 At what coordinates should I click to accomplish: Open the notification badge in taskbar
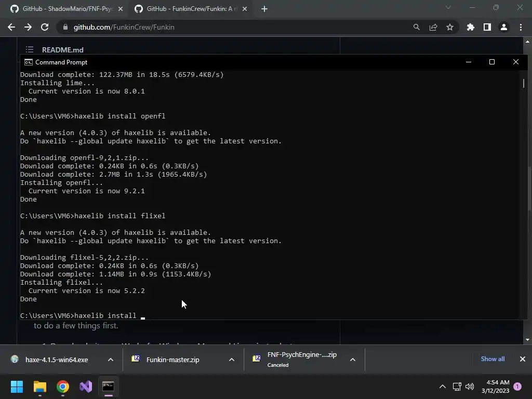click(517, 387)
